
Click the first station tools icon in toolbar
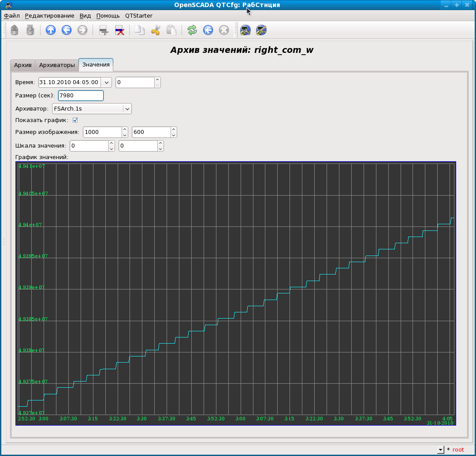click(245, 30)
